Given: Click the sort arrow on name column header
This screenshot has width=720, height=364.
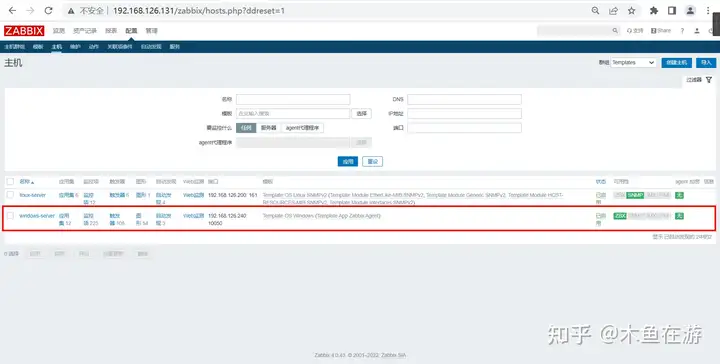Looking at the screenshot, I should (33, 182).
